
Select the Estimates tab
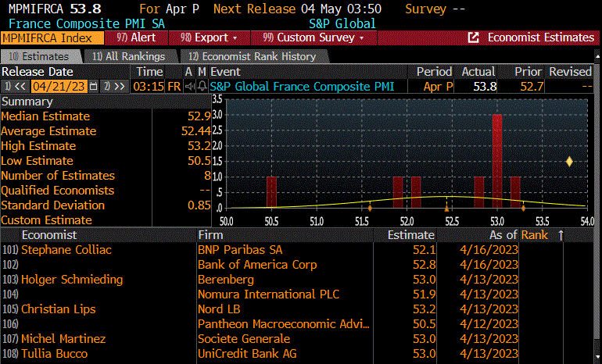point(40,56)
